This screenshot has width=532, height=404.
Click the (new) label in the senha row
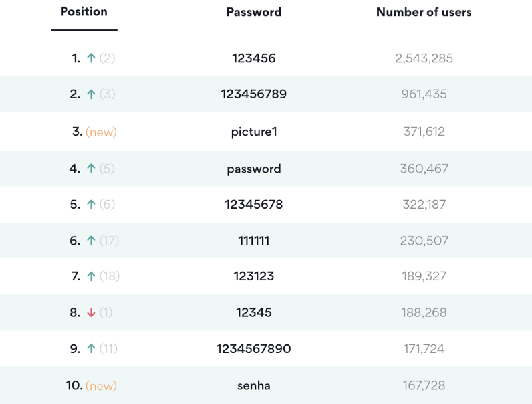101,385
